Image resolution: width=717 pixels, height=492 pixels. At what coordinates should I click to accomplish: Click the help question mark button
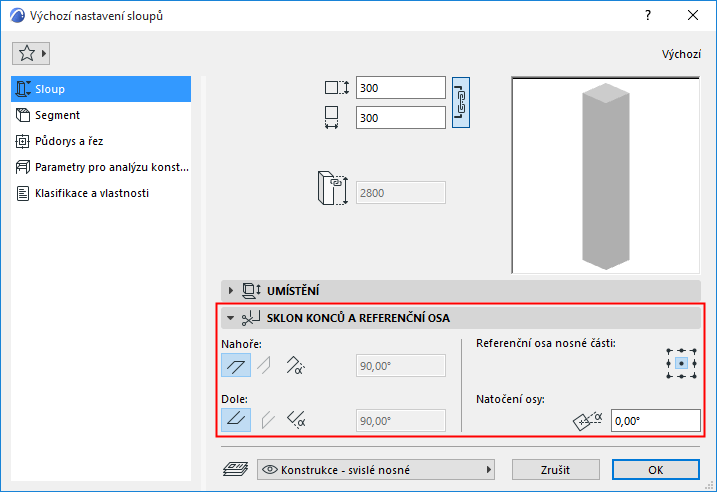click(647, 16)
